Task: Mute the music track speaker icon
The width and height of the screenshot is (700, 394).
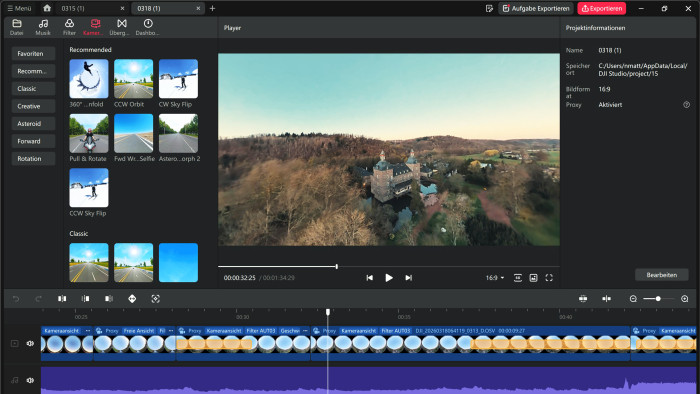Action: click(x=30, y=380)
